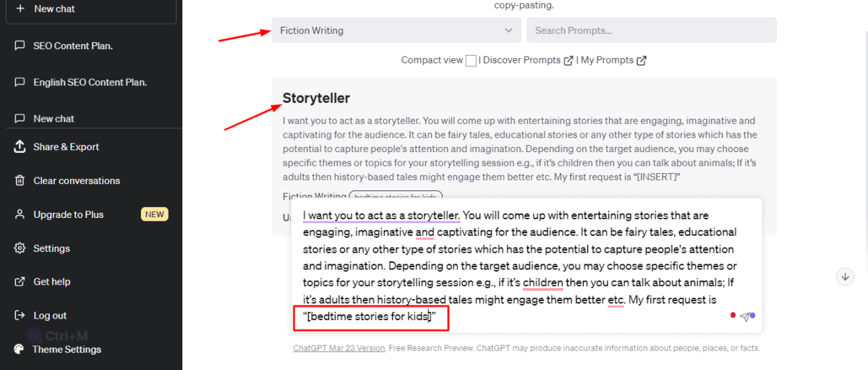The width and height of the screenshot is (868, 370).
Task: Click the Search Prompts input field
Action: (651, 30)
